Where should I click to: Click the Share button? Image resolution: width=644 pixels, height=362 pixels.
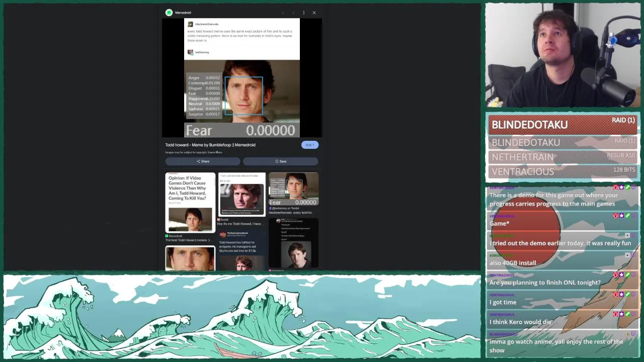[x=203, y=161]
